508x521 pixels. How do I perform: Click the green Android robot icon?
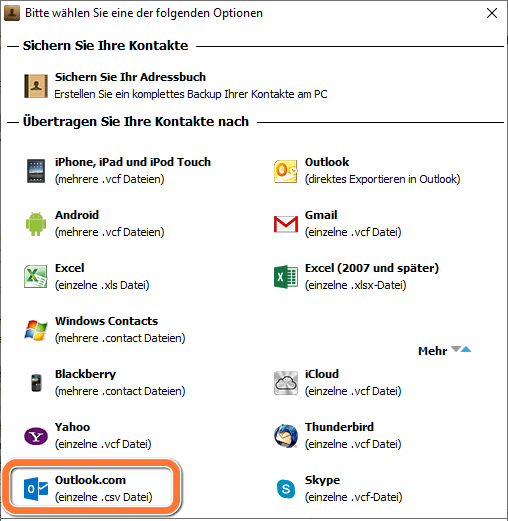(x=36, y=224)
